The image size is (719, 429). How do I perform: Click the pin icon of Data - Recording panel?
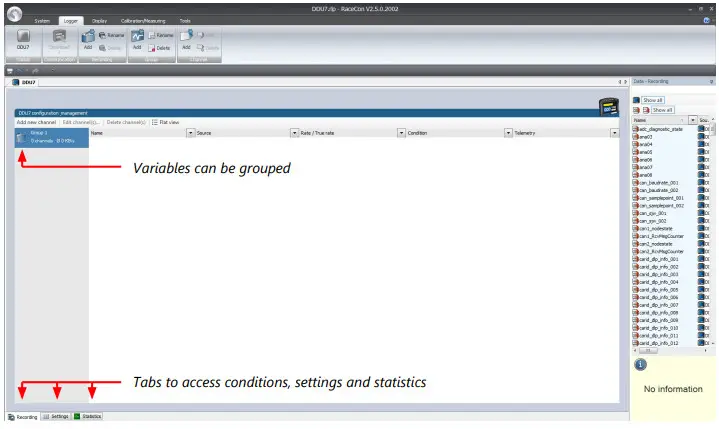tap(711, 82)
